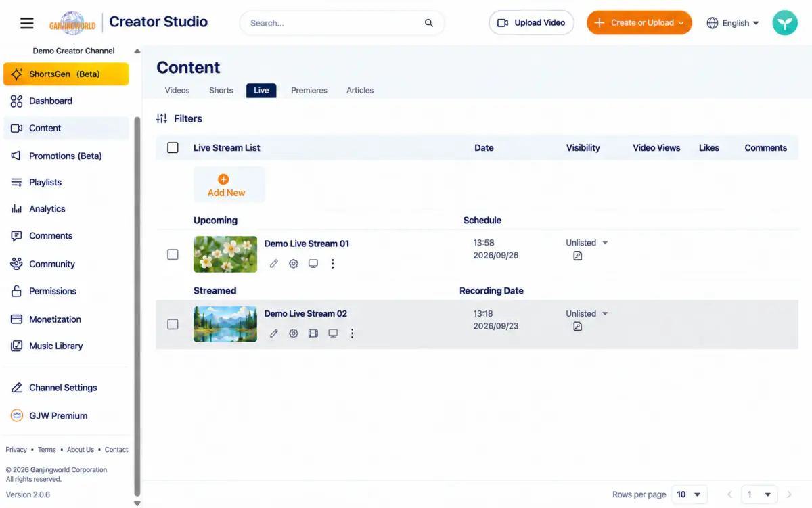Click the Upload Video button
The image size is (812, 508).
tap(531, 23)
